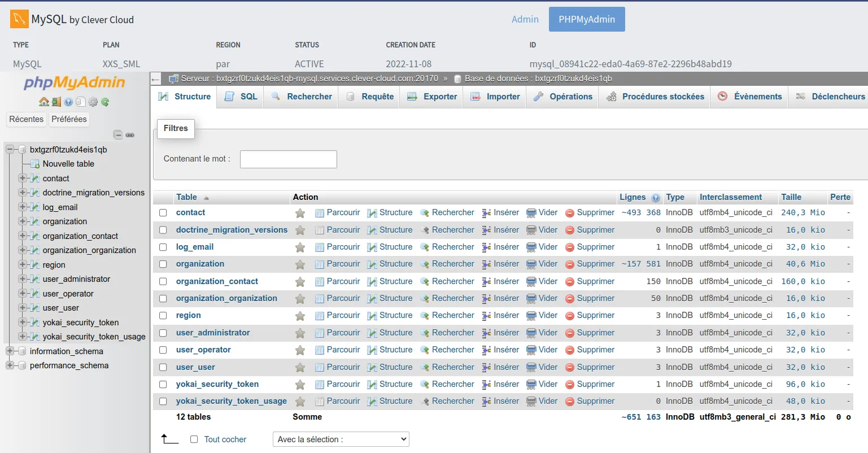868x453 pixels.
Task: Collapse the bxtgzrf0tzukd4eis1qb database tree
Action: pyautogui.click(x=9, y=149)
